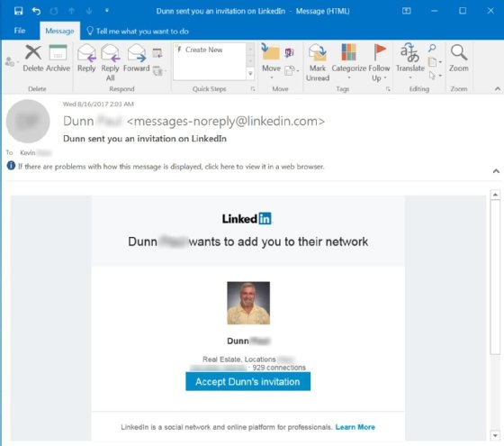The height and width of the screenshot is (446, 504).
Task: Select the Message ribbon tab
Action: point(59,31)
